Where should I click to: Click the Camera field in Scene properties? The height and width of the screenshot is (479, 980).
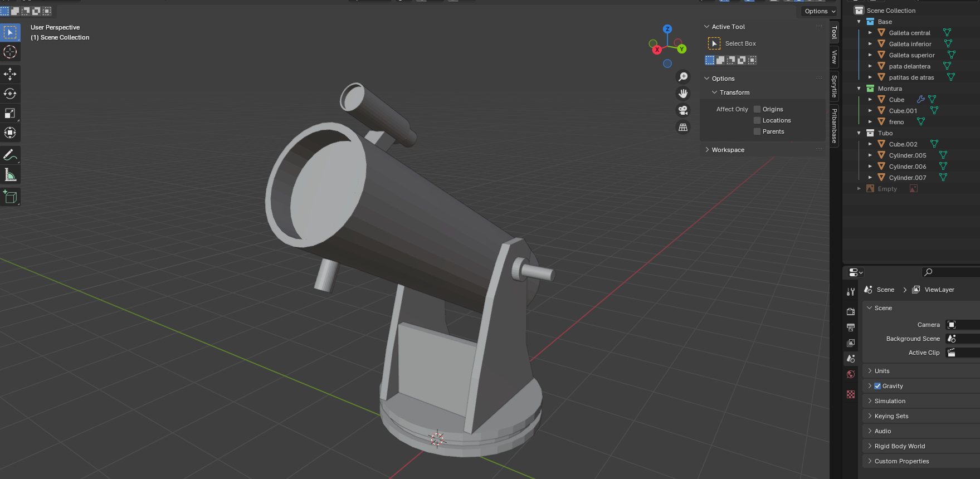963,325
